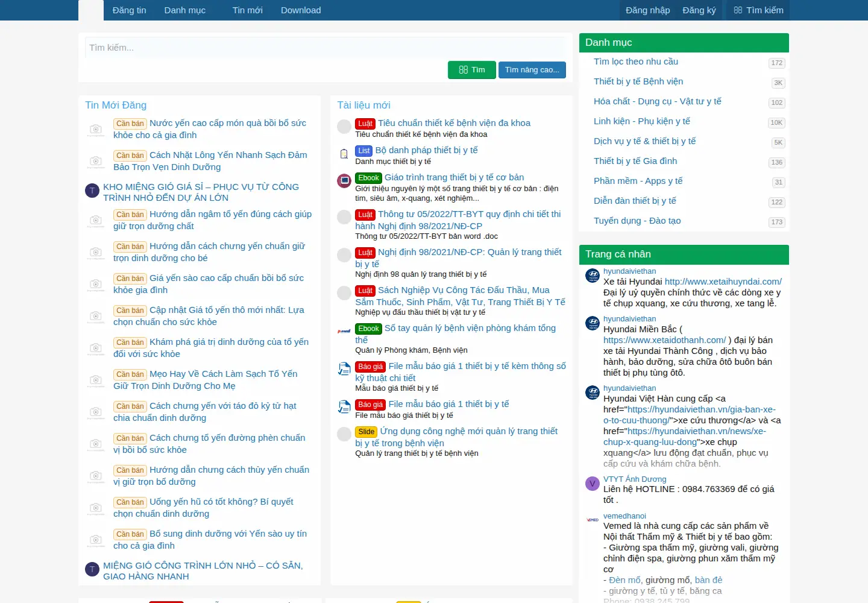Screen dimensions: 868x603
Task: Open the xetaihyundai.com link
Action: click(723, 282)
